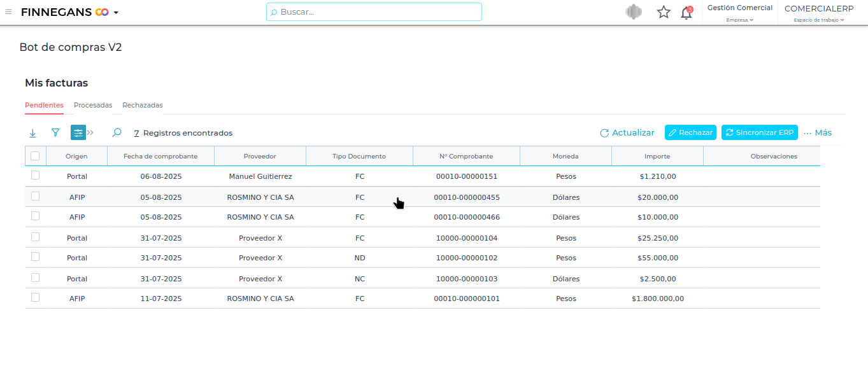The width and height of the screenshot is (868, 387).
Task: Click the Sincronizar ERP button
Action: click(x=759, y=132)
